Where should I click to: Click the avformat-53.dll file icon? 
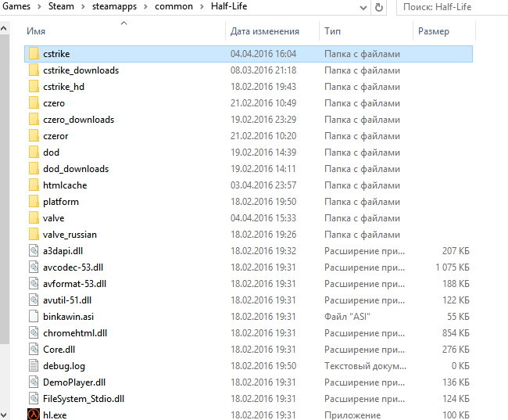(x=34, y=284)
